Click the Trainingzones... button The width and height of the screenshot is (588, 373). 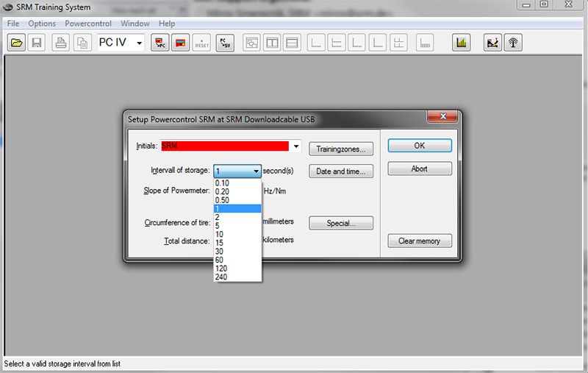(341, 149)
